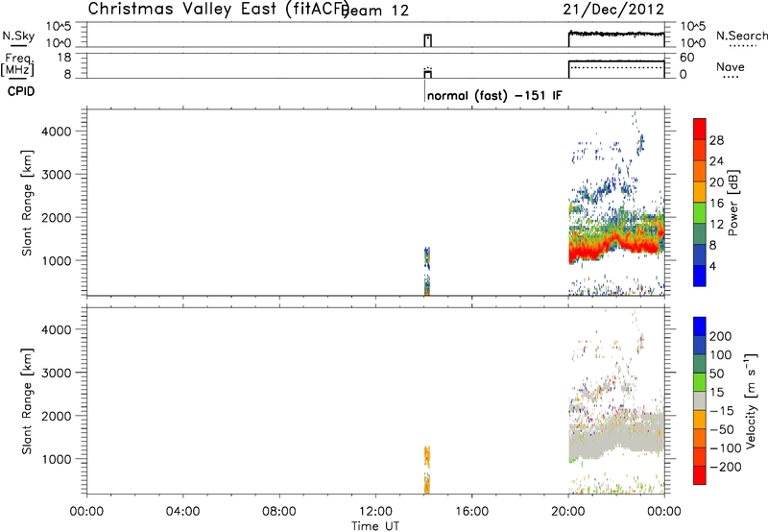Click the '04:00' time axis tick label

click(182, 512)
